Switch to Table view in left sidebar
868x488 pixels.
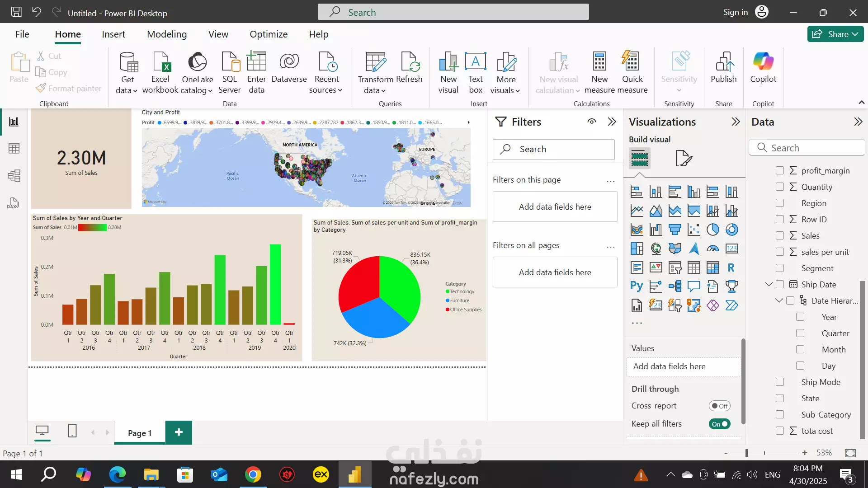click(x=14, y=149)
